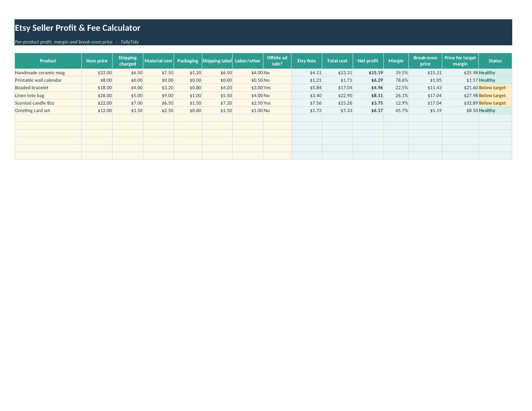Click the $15.19 net profit value
Screen dimensions: 532x411
click(x=368, y=73)
